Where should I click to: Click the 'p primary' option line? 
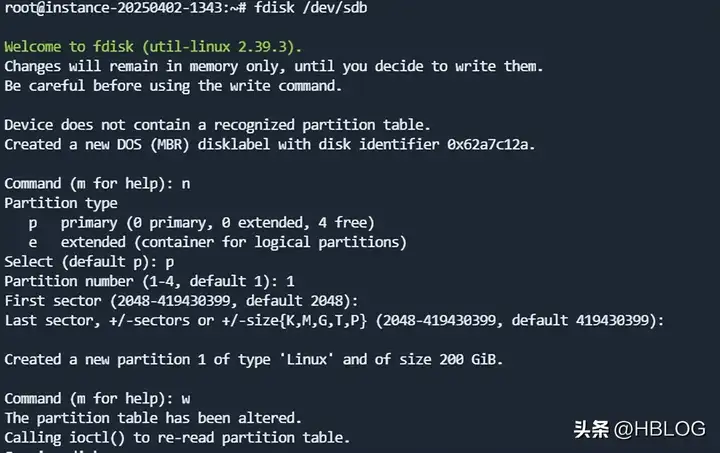tap(201, 223)
